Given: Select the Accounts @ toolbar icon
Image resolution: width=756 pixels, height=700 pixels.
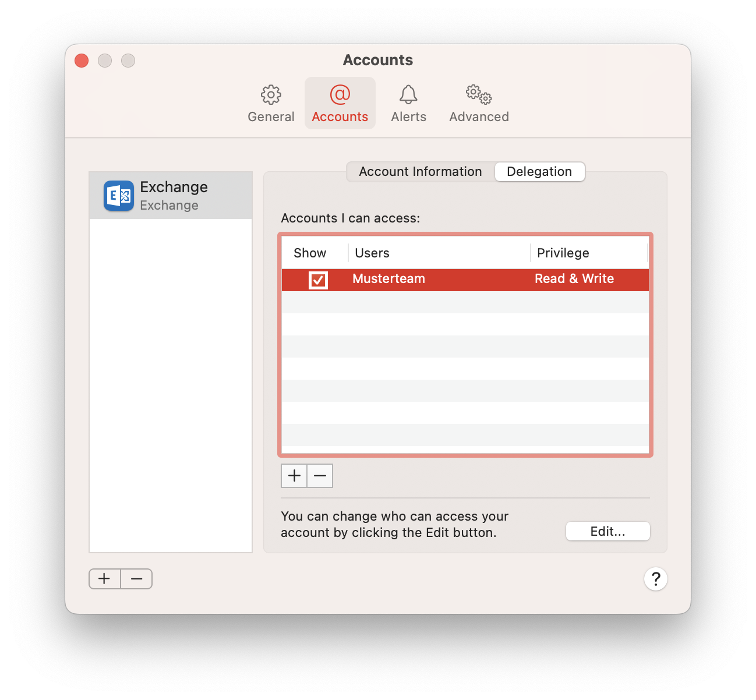Looking at the screenshot, I should point(340,95).
